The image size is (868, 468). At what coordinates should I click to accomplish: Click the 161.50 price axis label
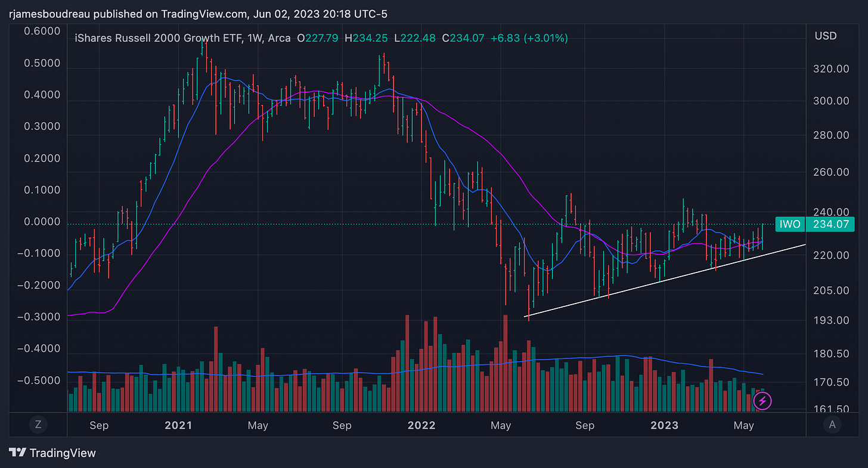[x=832, y=410]
